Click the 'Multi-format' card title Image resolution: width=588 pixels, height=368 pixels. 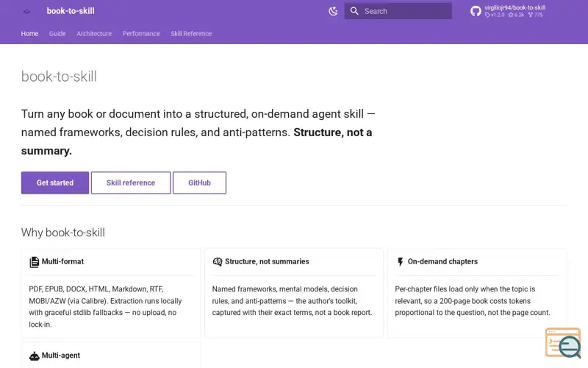click(x=62, y=261)
